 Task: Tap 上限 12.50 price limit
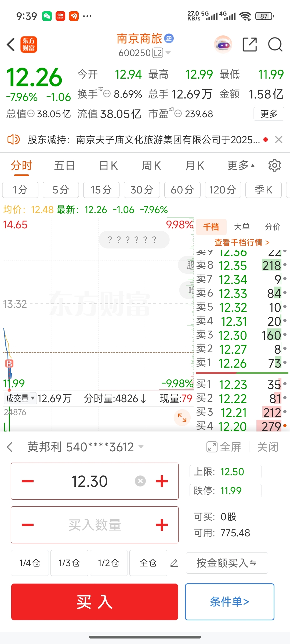pos(226,471)
